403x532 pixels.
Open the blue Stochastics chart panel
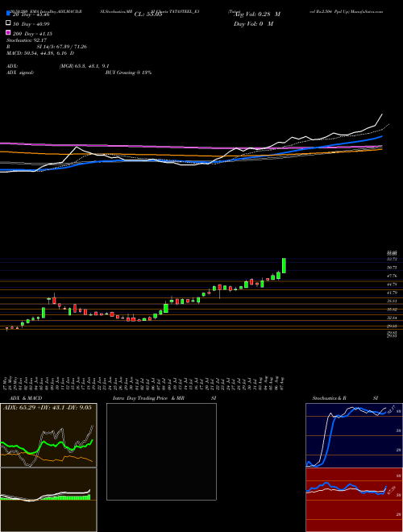click(354, 435)
